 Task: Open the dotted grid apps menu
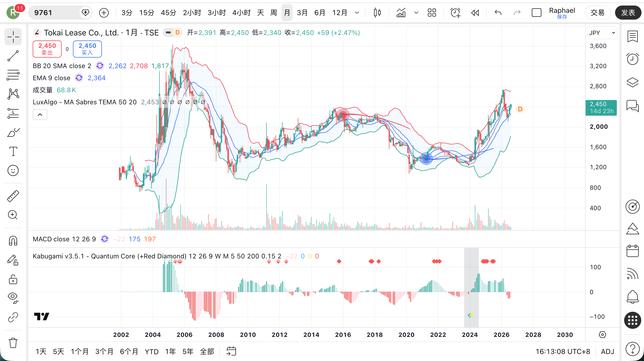point(632,320)
